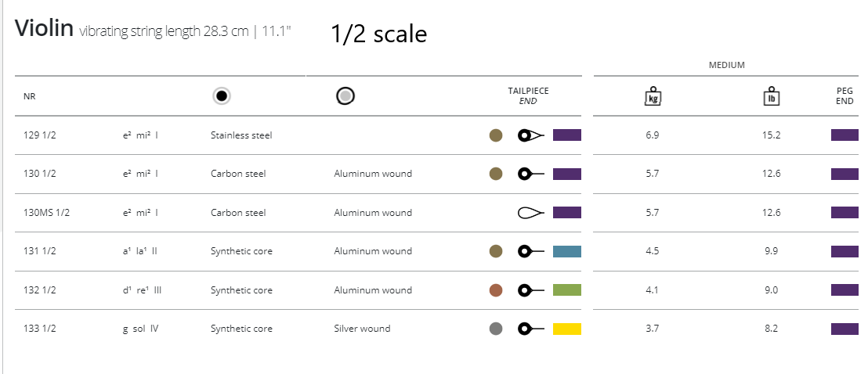
Task: Click the kilogram weight icon
Action: (x=652, y=97)
